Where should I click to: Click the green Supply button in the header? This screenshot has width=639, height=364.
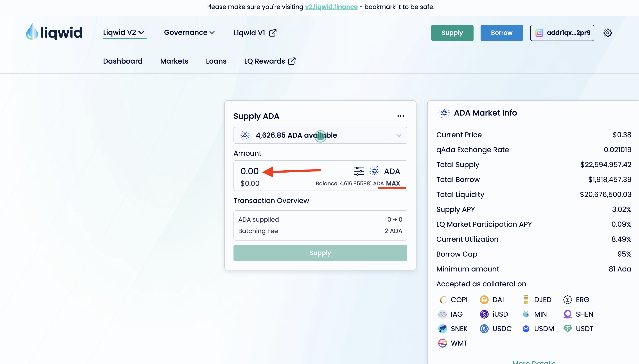[452, 33]
